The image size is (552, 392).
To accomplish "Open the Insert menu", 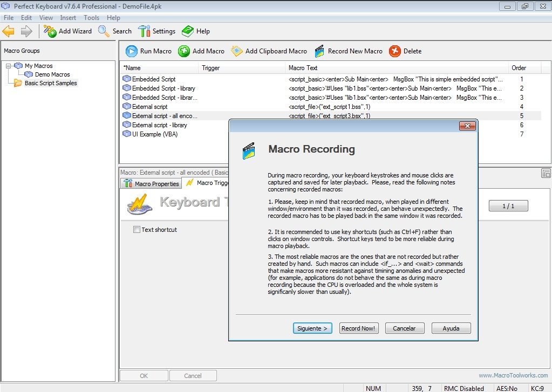I will [x=68, y=18].
